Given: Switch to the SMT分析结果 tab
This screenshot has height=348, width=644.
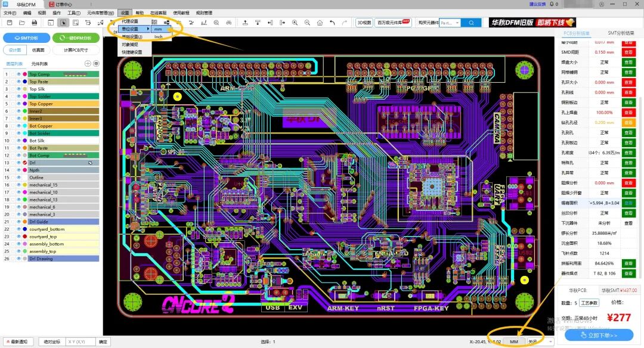Looking at the screenshot, I should tap(620, 33).
